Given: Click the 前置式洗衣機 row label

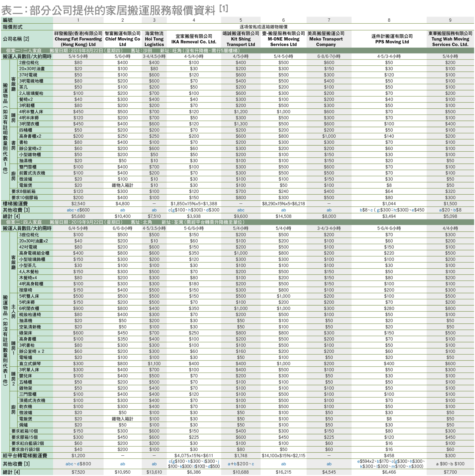Looking at the screenshot, I should coord(32,173).
